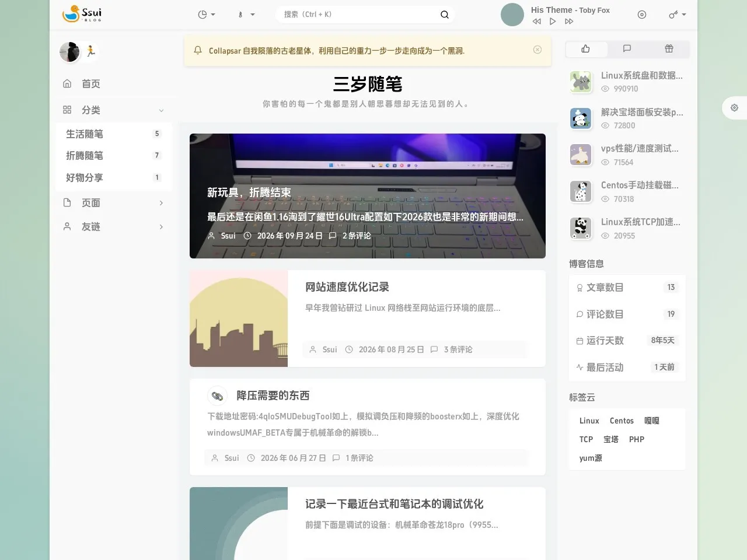Open the 网站速度优化记录 post
Screen dimensions: 747x560
coord(347,287)
